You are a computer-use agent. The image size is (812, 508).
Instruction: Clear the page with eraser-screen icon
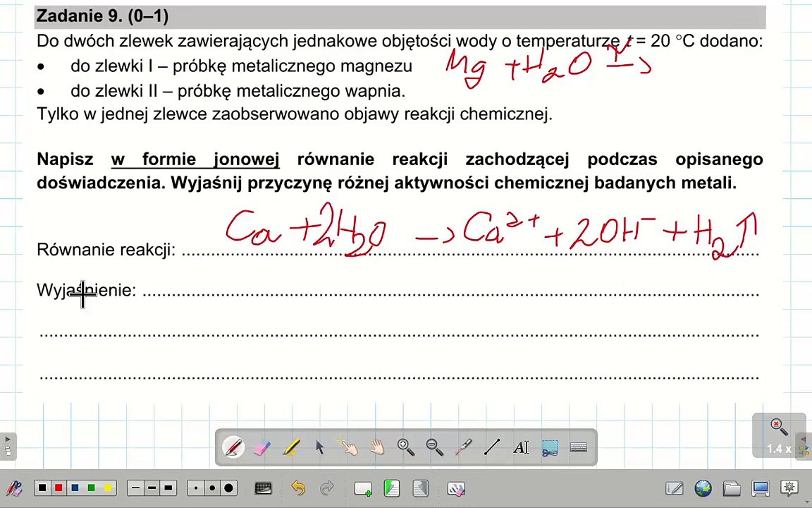(x=456, y=488)
